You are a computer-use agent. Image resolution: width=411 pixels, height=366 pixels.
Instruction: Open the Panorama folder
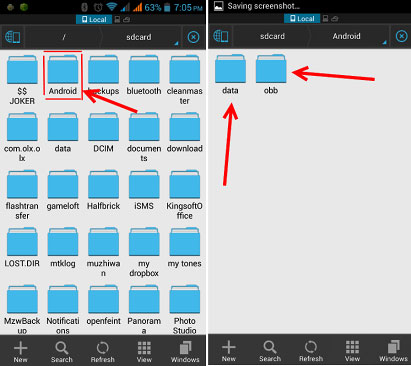point(144,309)
